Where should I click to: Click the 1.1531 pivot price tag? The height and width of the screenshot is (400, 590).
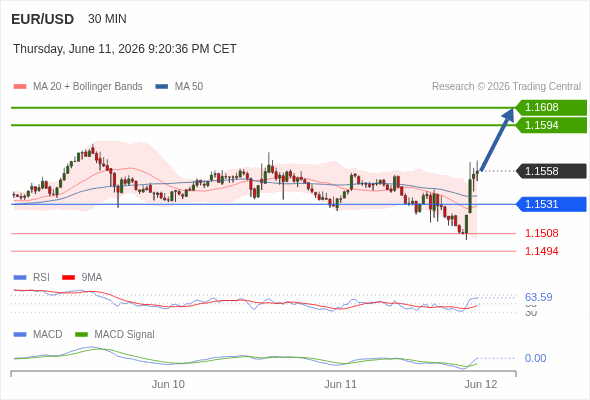coord(552,204)
